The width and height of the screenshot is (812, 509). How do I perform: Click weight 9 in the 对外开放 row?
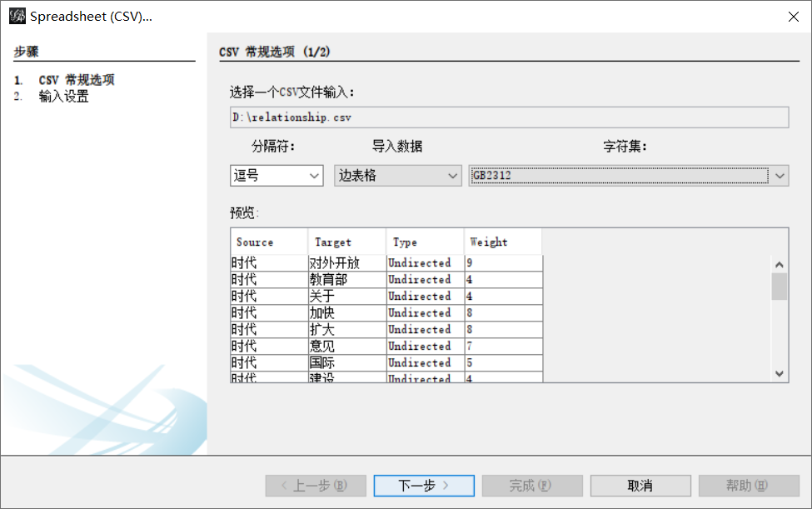pos(504,263)
